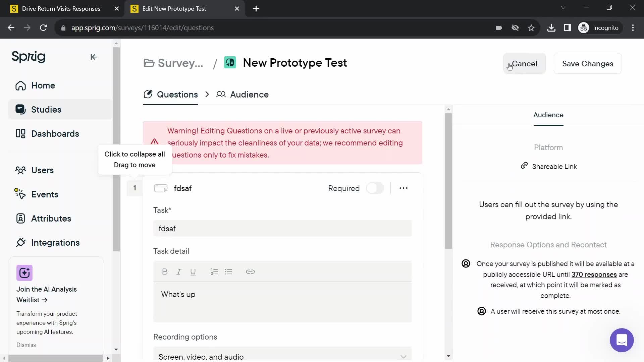This screenshot has height=362, width=644.
Task: Click the 370 responses link
Action: (x=594, y=274)
